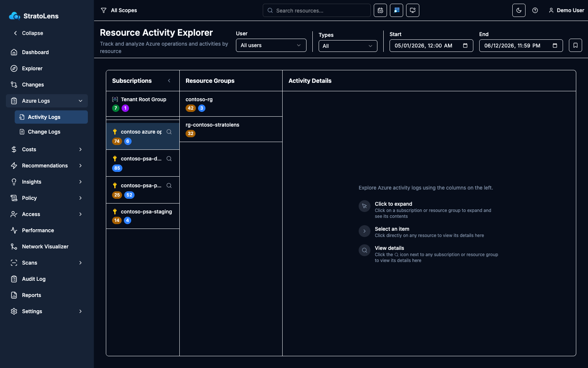Select Tenant Root Group
This screenshot has width=588, height=368.
(143, 104)
